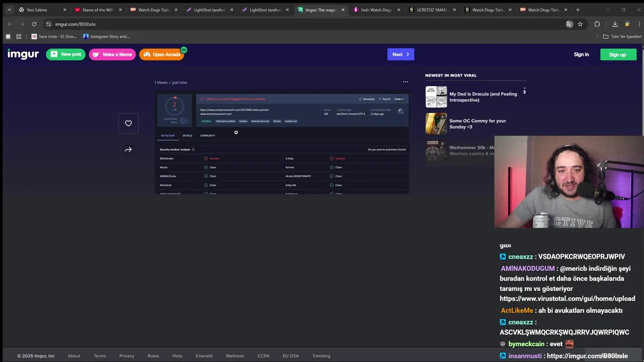Image resolution: width=644 pixels, height=362 pixels.
Task: Click the NEWEST IN MOST VIRAL heading
Action: 451,75
